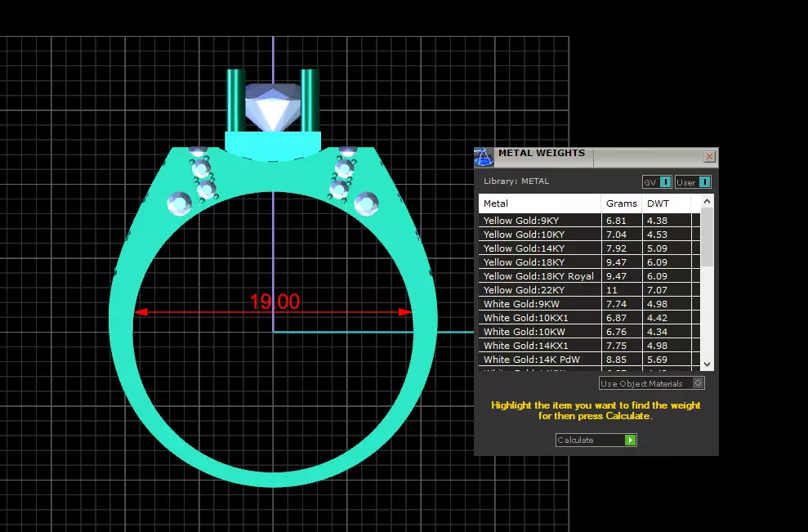Screen dimensions: 808x532
Task: Click the scroll down arrow in metal list
Action: pyautogui.click(x=707, y=364)
